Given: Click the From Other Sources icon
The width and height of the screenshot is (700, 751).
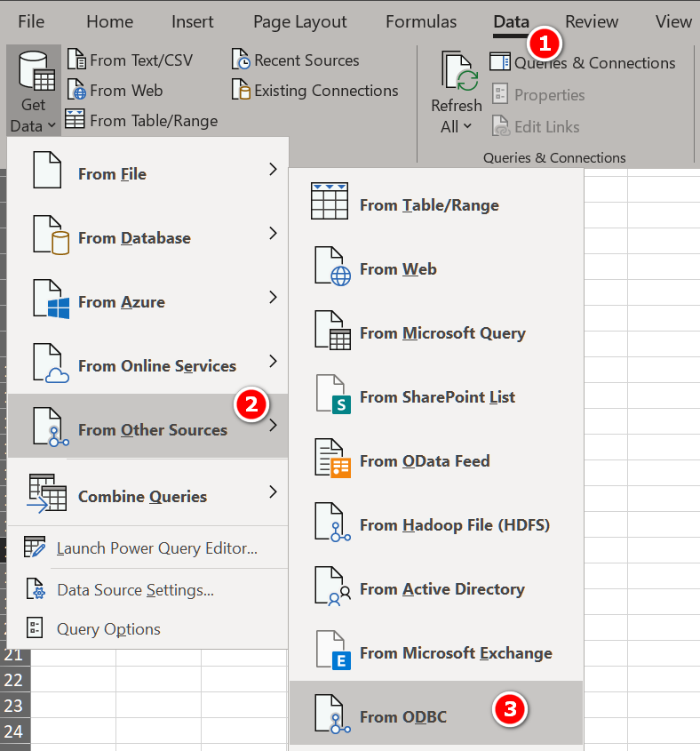Looking at the screenshot, I should pyautogui.click(x=51, y=427).
